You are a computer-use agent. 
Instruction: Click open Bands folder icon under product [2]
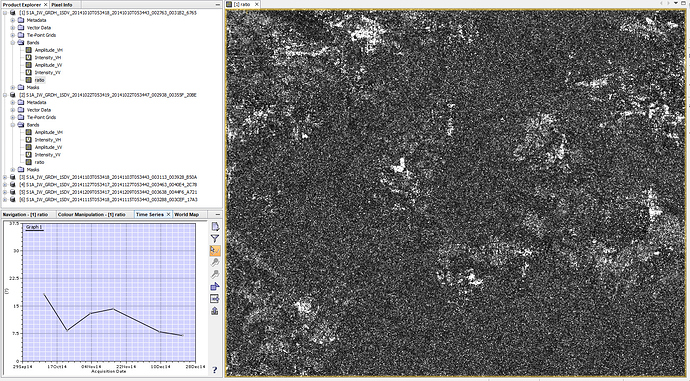click(21, 125)
